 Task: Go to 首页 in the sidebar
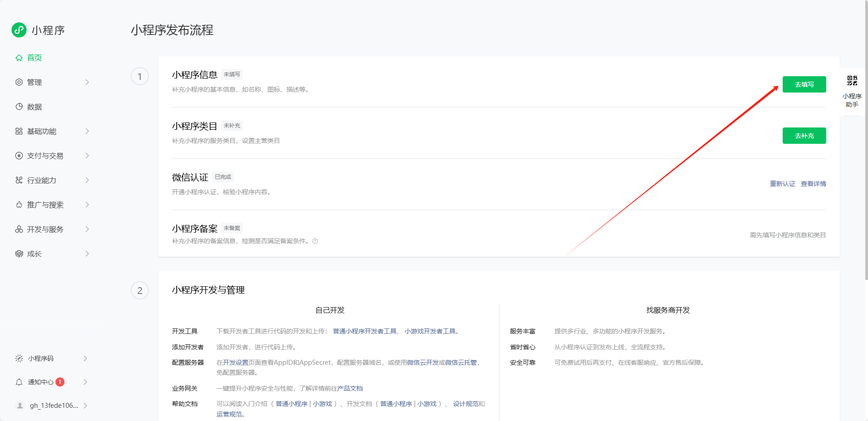(29, 58)
